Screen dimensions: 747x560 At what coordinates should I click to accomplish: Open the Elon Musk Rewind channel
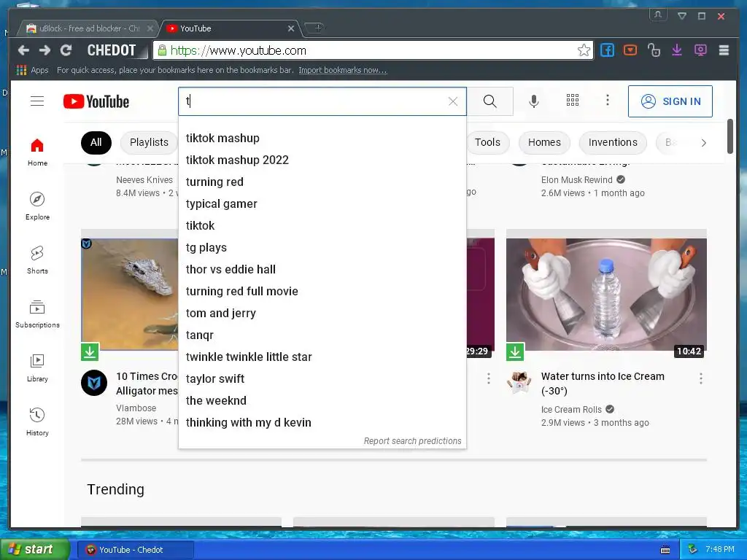click(x=576, y=179)
